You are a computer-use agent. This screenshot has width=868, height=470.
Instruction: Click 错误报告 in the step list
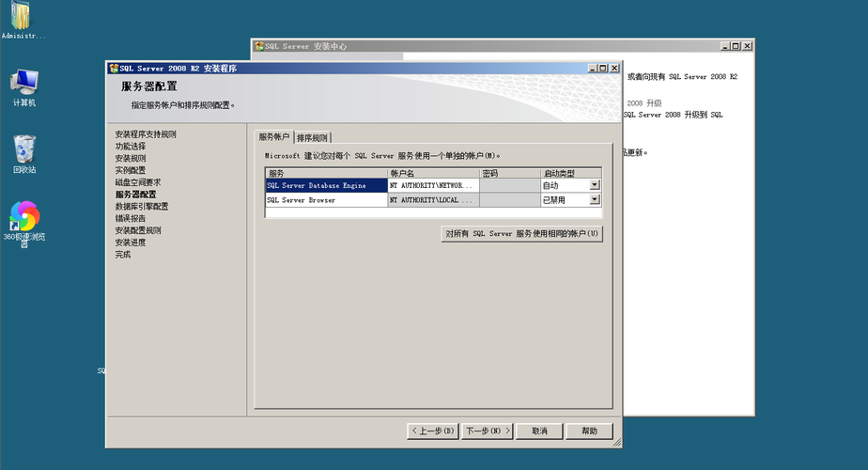click(131, 218)
